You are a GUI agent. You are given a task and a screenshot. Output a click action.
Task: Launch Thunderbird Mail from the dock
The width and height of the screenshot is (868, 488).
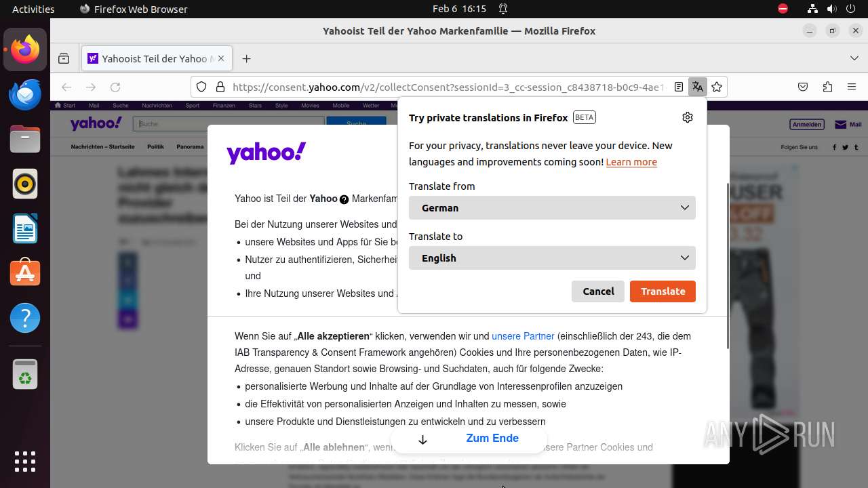[25, 94]
